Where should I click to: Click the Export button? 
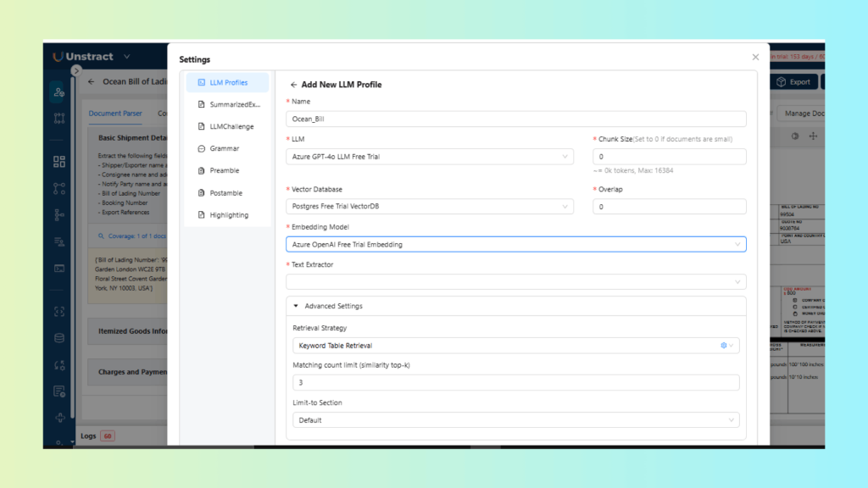pos(793,82)
